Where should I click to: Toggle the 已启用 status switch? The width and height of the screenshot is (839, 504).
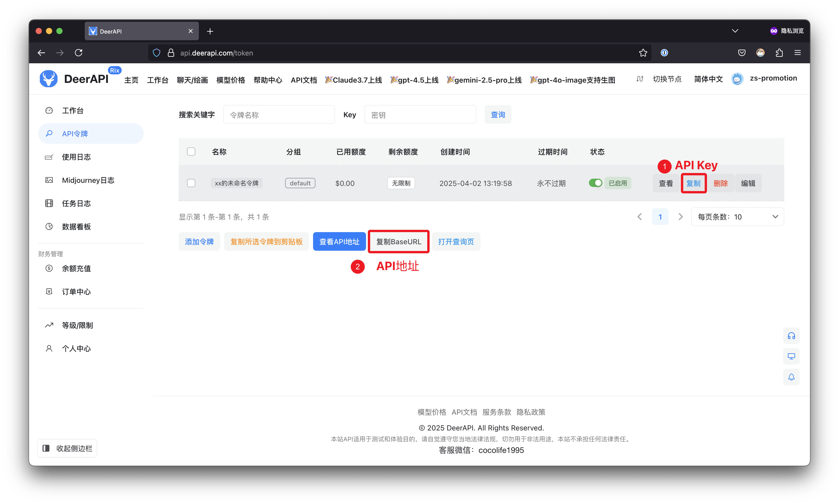point(595,183)
